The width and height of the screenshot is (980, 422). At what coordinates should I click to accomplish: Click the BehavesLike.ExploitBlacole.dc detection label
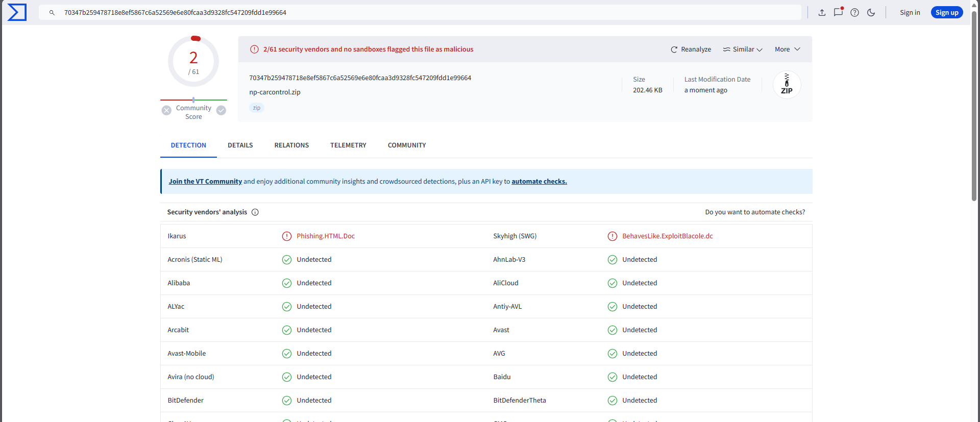[667, 236]
